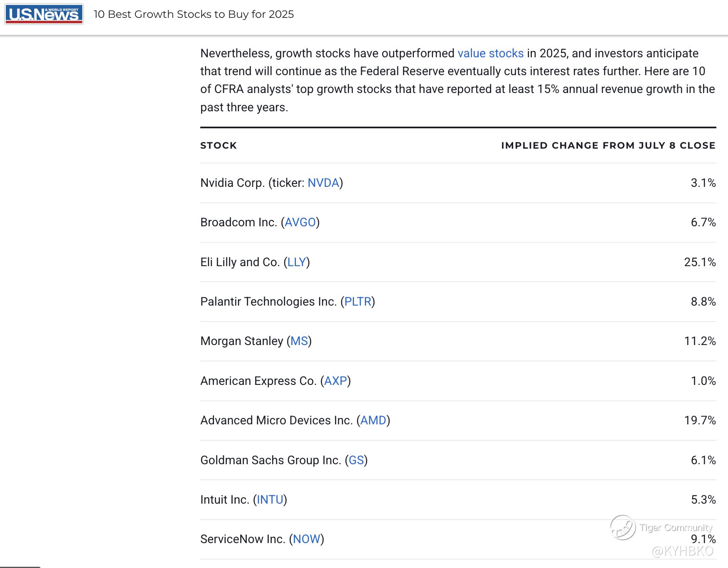Open the PLTR ticker link
This screenshot has width=728, height=568.
click(358, 302)
